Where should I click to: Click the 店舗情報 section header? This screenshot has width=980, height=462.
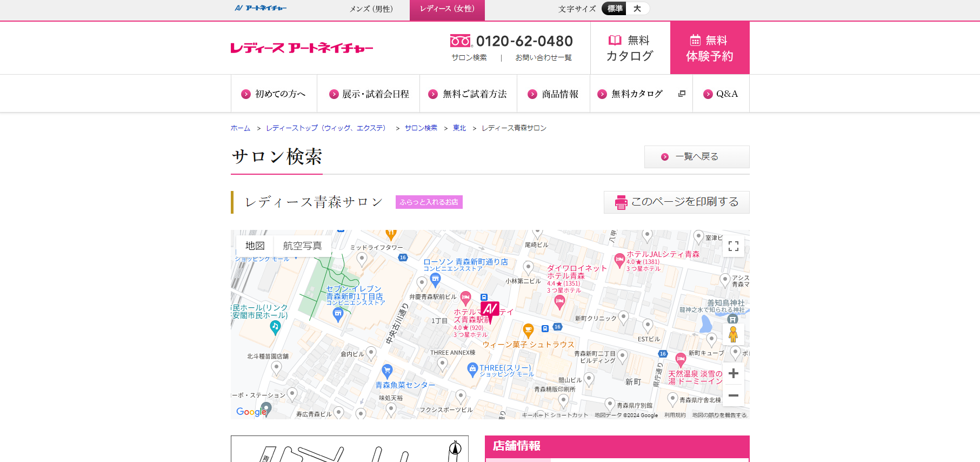pyautogui.click(x=617, y=446)
